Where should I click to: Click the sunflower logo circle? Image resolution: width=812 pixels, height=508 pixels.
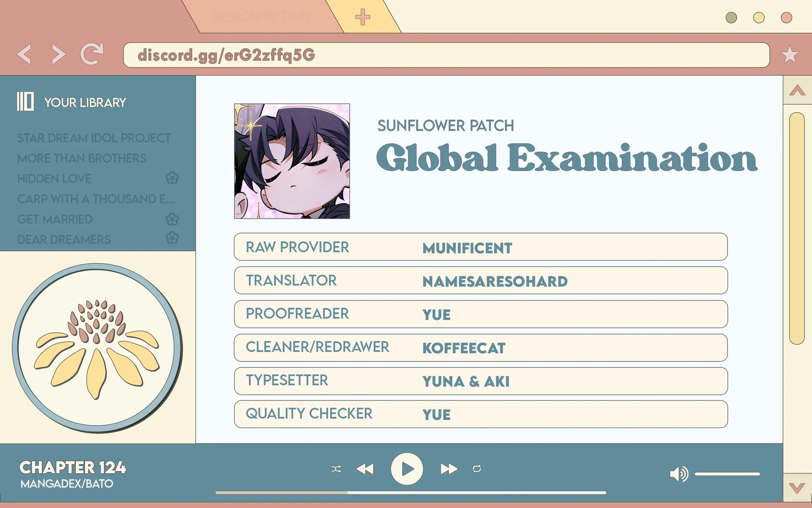click(97, 348)
